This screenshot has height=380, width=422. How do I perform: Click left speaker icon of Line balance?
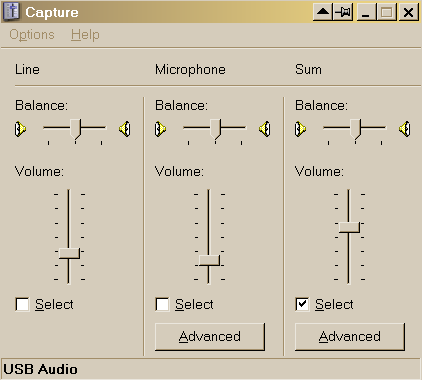click(x=20, y=129)
